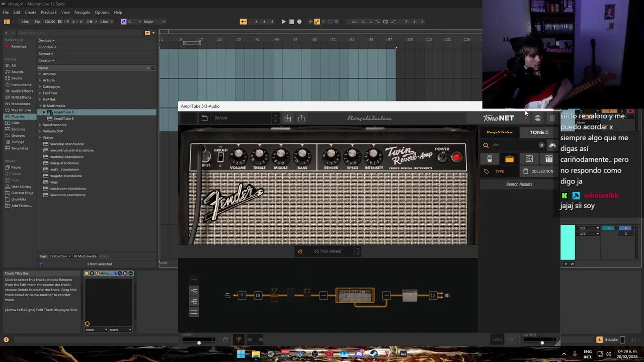
Task: Choose the parallel routing option
Action: 194,312
